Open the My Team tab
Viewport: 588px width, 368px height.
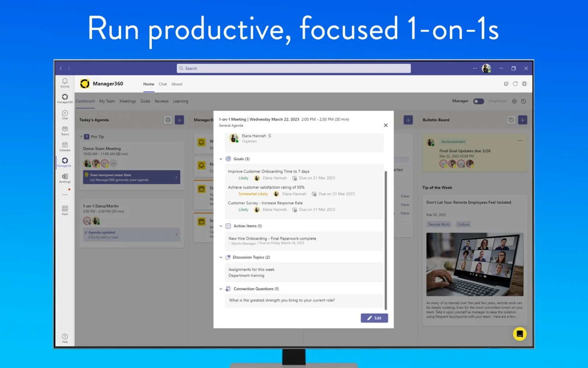(x=107, y=101)
